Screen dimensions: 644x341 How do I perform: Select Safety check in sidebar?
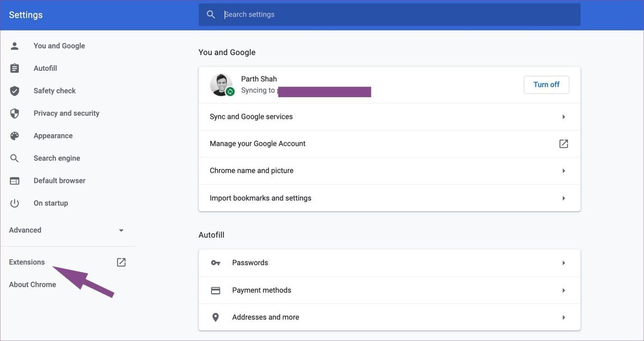[x=55, y=91]
